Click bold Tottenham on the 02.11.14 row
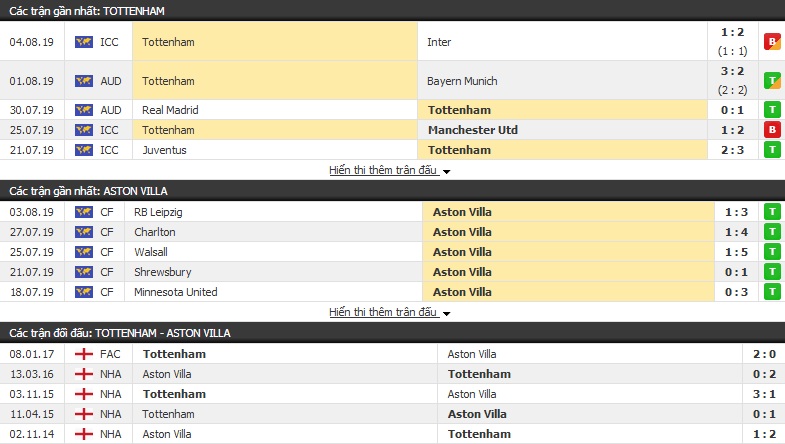This screenshot has height=444, width=785. [480, 434]
